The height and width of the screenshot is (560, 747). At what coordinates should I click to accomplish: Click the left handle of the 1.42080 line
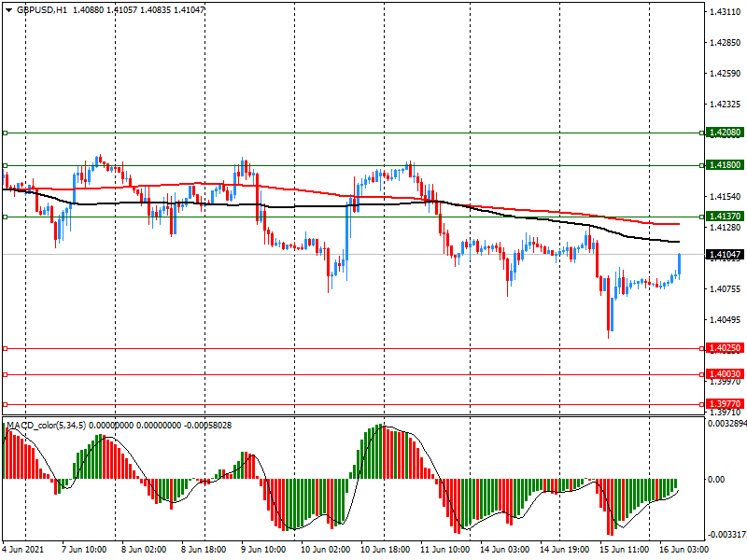[x=6, y=133]
